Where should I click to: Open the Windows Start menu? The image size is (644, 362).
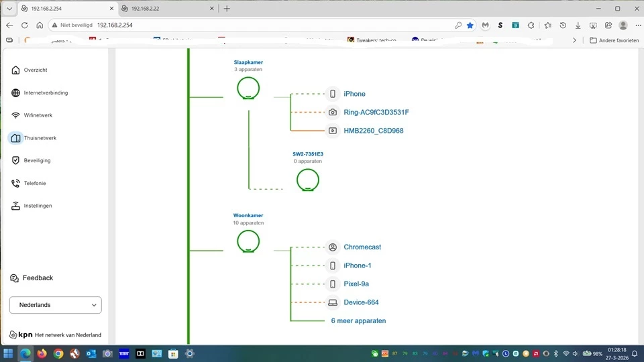8,353
